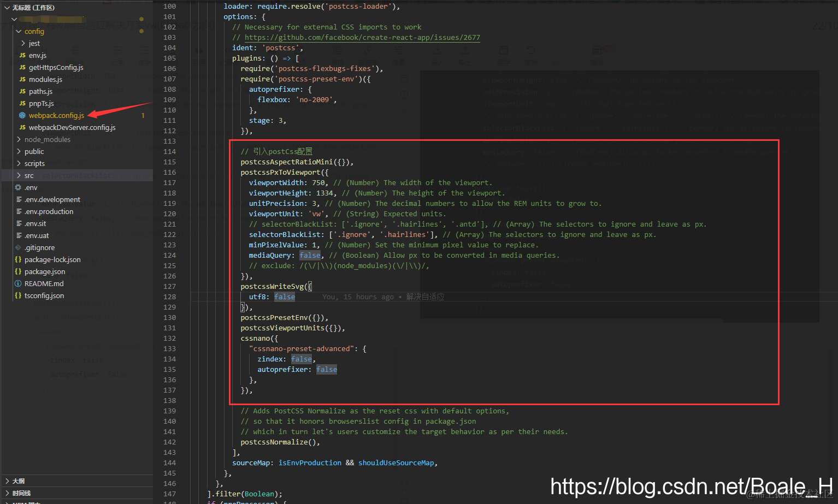
Task: Click 'postcssPresetEnv({}),' in the code
Action: 285,318
